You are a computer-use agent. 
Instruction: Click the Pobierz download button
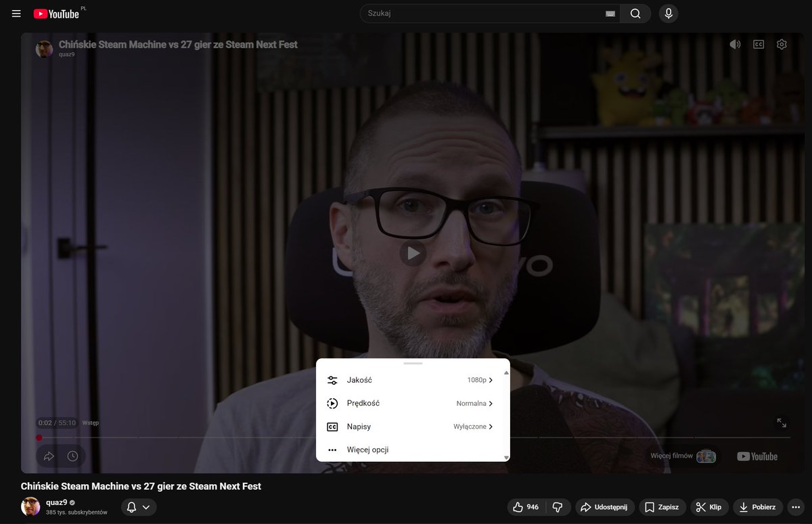[758, 507]
